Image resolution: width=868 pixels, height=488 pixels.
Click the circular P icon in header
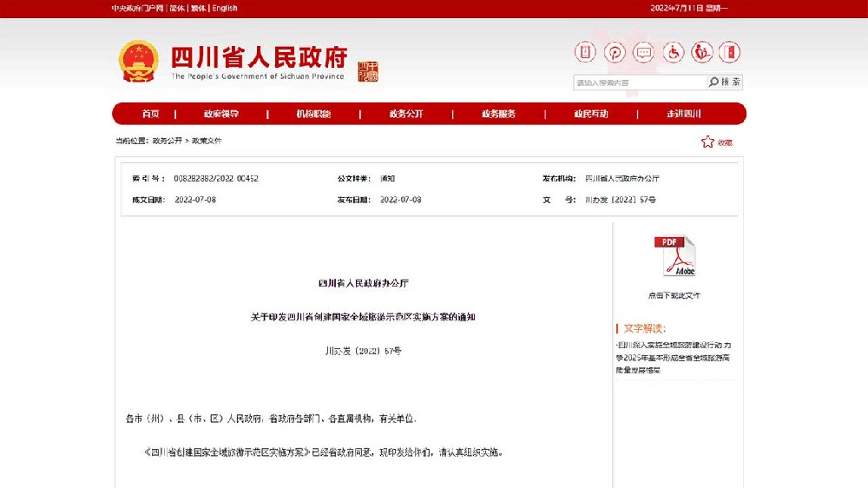point(615,52)
